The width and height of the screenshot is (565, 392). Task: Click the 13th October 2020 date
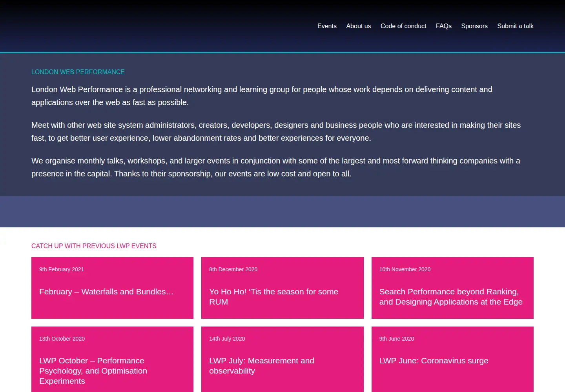[x=62, y=339]
